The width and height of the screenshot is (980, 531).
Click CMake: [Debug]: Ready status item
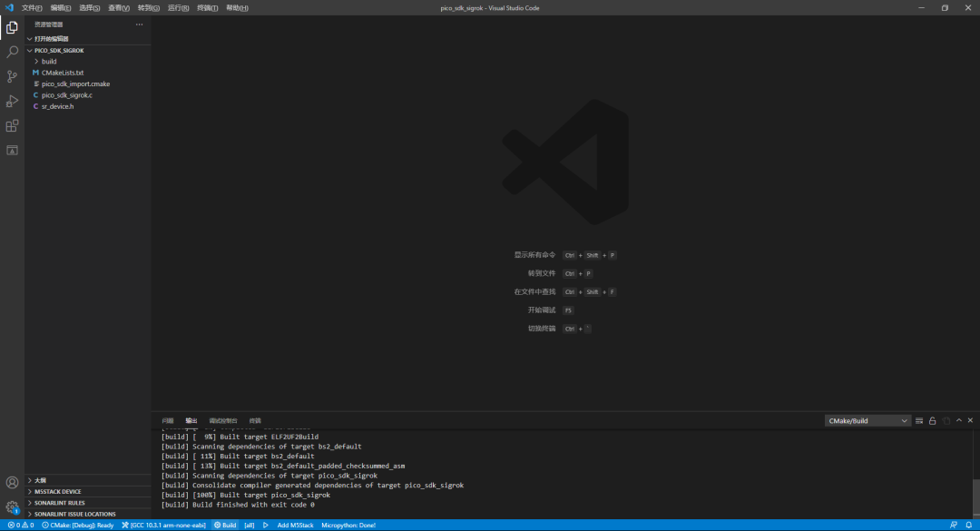point(78,525)
